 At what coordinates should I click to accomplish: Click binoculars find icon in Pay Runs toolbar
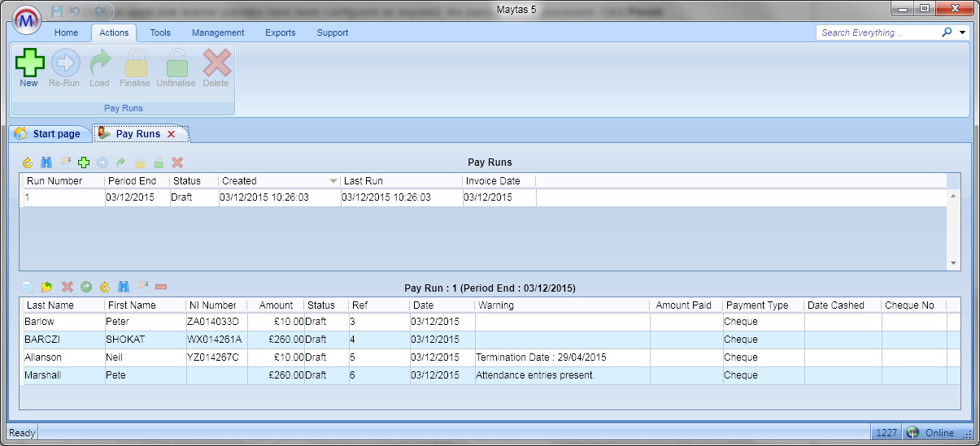tap(46, 162)
